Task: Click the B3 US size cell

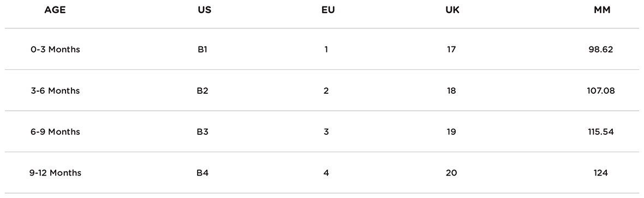Action: [202, 132]
